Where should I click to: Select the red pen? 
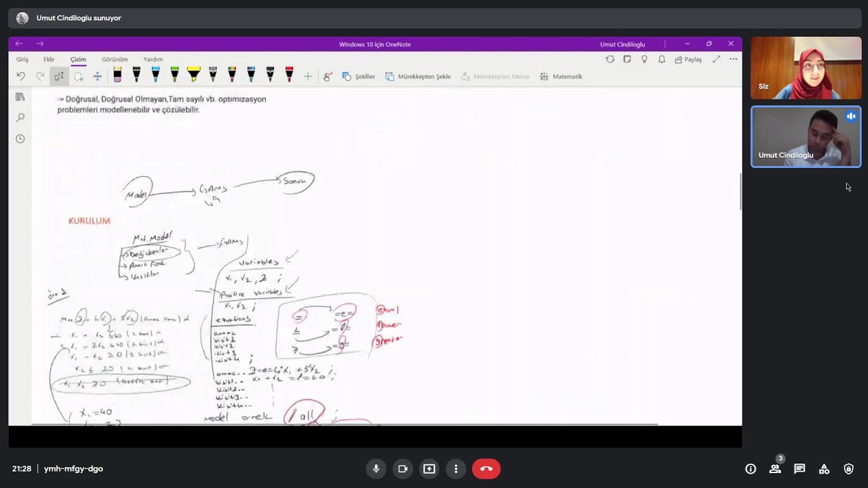(289, 75)
